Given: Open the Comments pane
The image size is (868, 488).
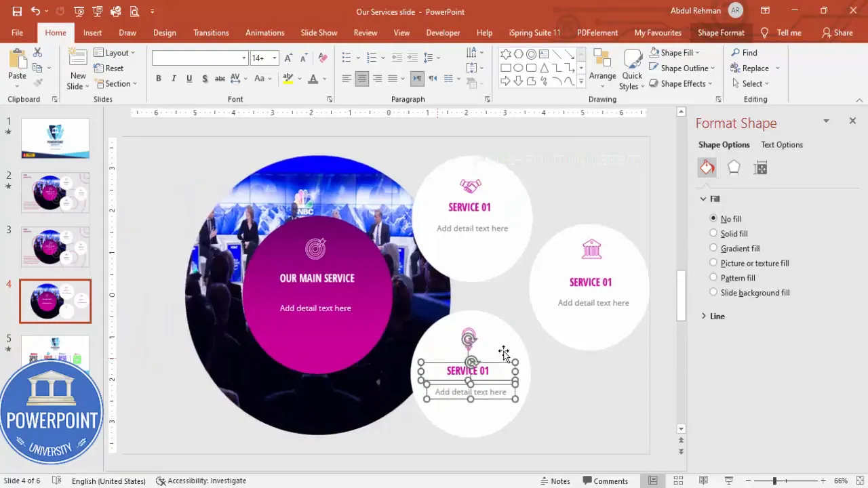Looking at the screenshot, I should point(605,481).
